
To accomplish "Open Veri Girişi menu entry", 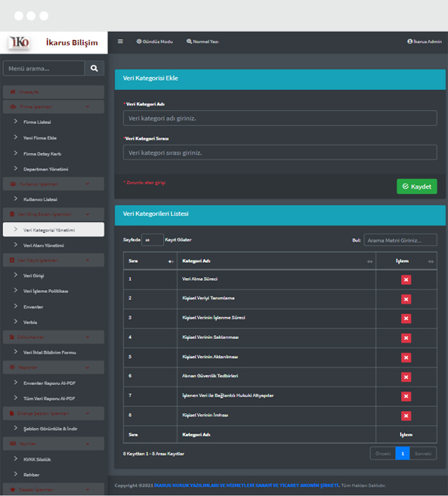I will [33, 276].
